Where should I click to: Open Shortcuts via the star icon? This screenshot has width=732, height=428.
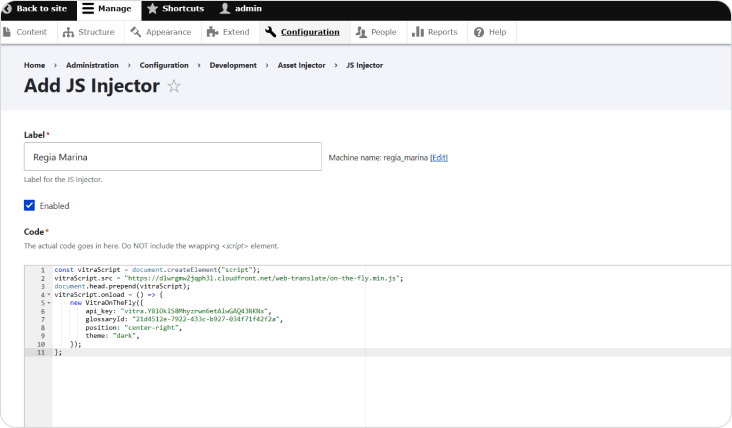[x=152, y=8]
